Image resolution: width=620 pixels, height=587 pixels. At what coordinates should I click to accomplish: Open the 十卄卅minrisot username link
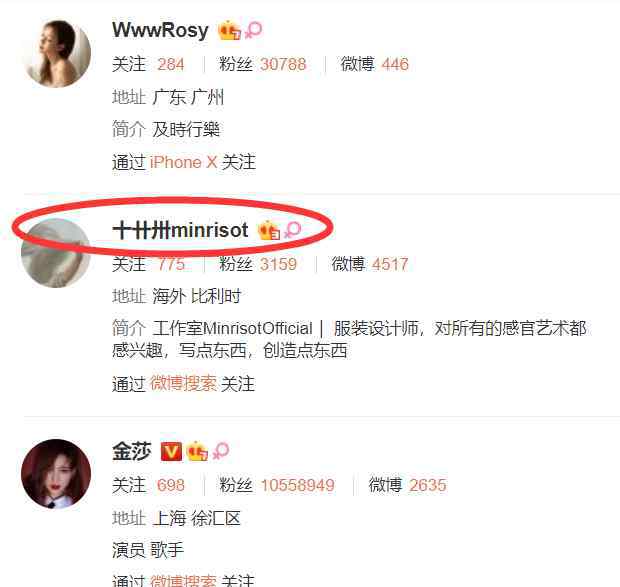click(x=180, y=230)
